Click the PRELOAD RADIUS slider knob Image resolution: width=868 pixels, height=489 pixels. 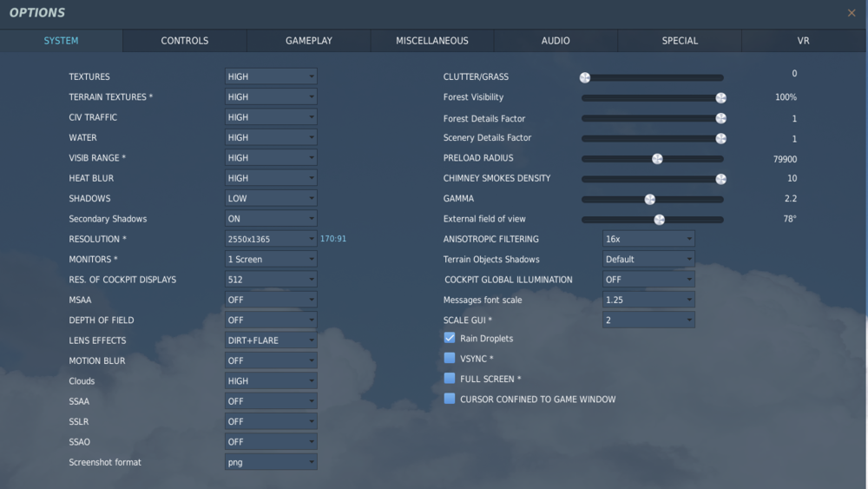(x=657, y=159)
